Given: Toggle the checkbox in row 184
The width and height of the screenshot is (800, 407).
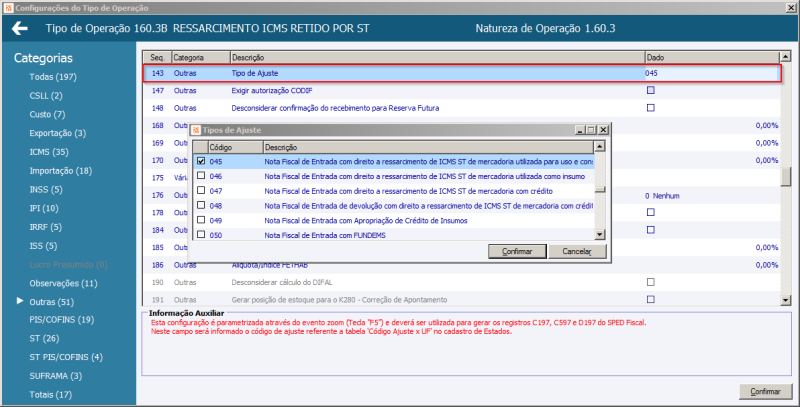Looking at the screenshot, I should (651, 230).
